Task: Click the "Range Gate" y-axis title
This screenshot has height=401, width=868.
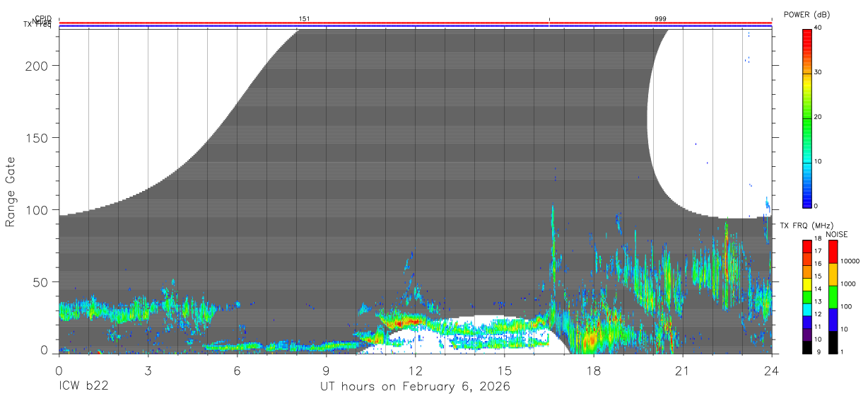Action: (x=11, y=192)
